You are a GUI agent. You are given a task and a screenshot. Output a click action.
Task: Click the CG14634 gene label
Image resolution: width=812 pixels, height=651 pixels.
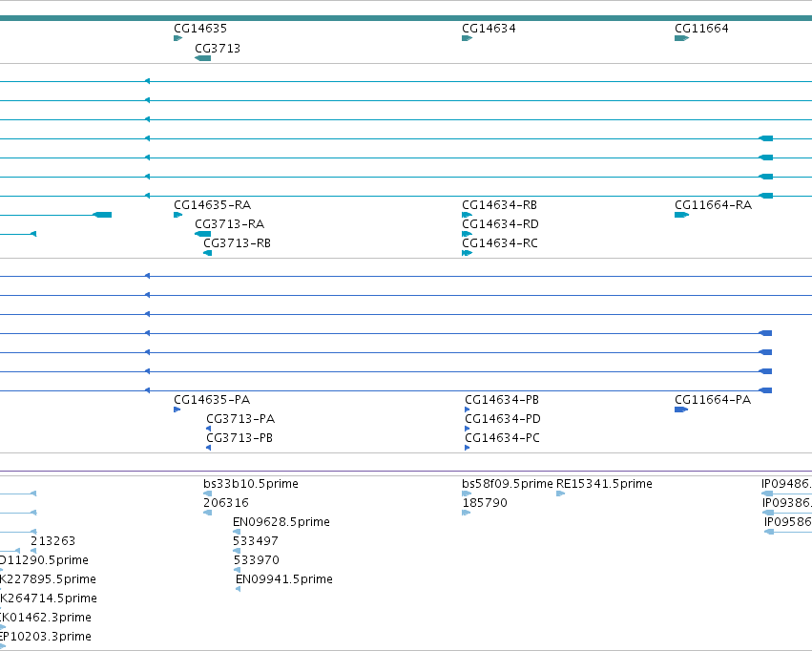pos(489,29)
